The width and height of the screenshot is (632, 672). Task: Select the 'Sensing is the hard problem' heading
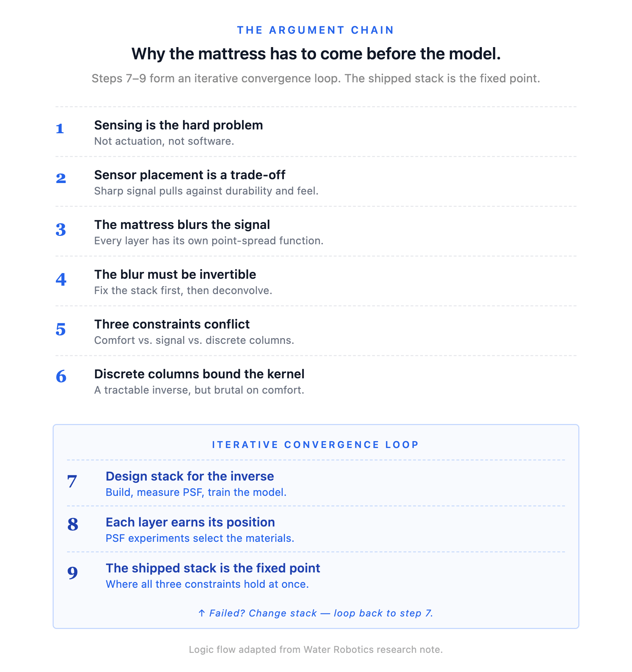tap(178, 125)
